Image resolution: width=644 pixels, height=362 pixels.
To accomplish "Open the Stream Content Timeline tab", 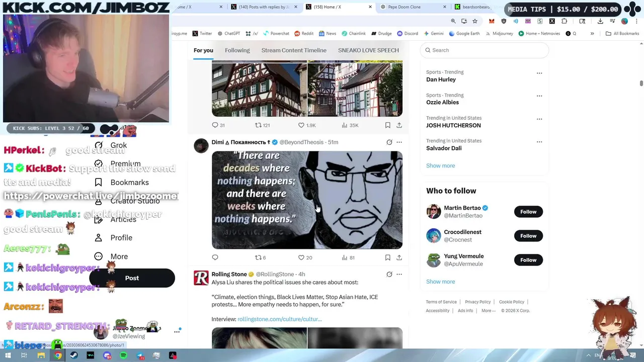I will (294, 50).
